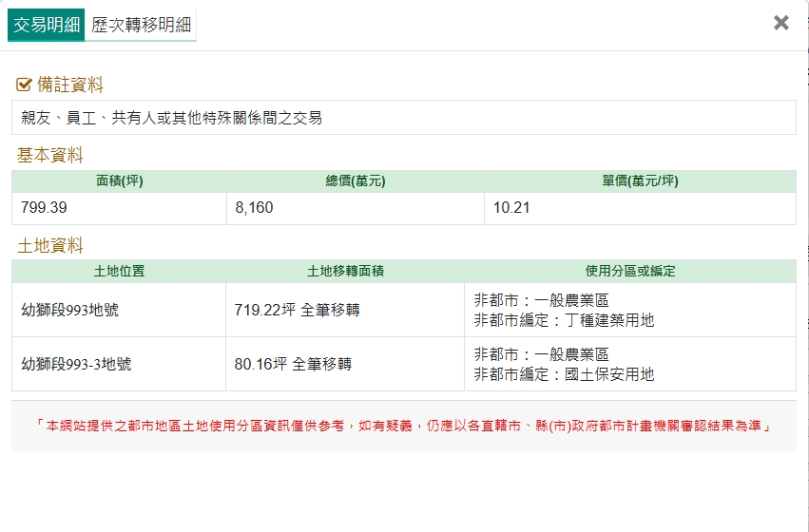Select the unit price value 10.21
Viewport: 809px width, 532px height.
(x=511, y=208)
